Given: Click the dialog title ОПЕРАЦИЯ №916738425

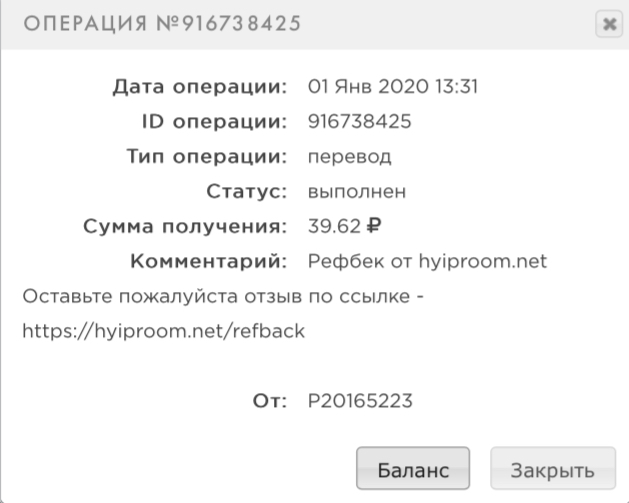Looking at the screenshot, I should [x=162, y=23].
